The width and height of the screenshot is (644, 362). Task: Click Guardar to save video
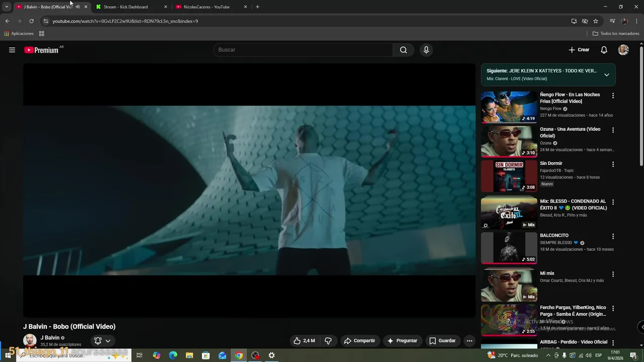[442, 341]
